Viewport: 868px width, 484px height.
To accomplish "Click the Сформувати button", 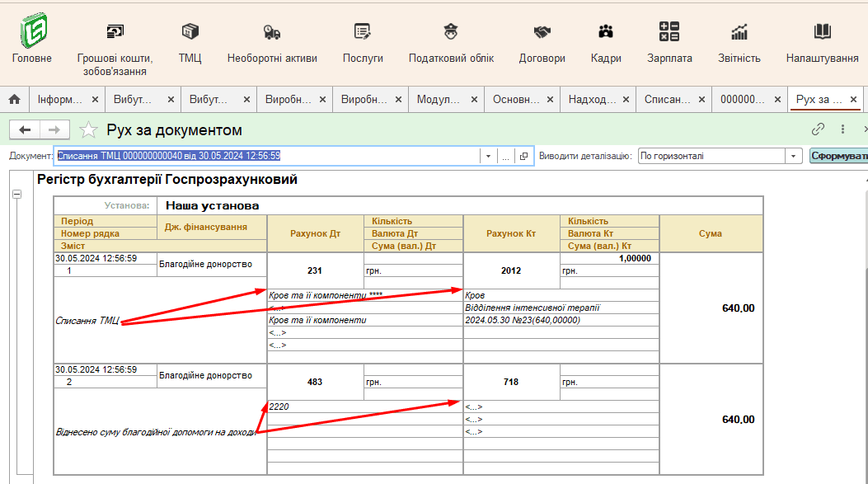I will click(x=838, y=156).
